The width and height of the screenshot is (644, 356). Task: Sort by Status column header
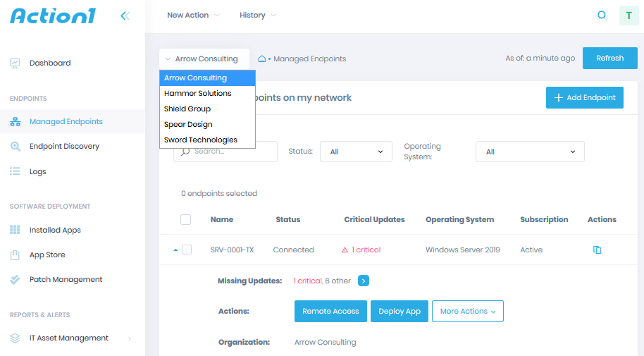click(288, 219)
